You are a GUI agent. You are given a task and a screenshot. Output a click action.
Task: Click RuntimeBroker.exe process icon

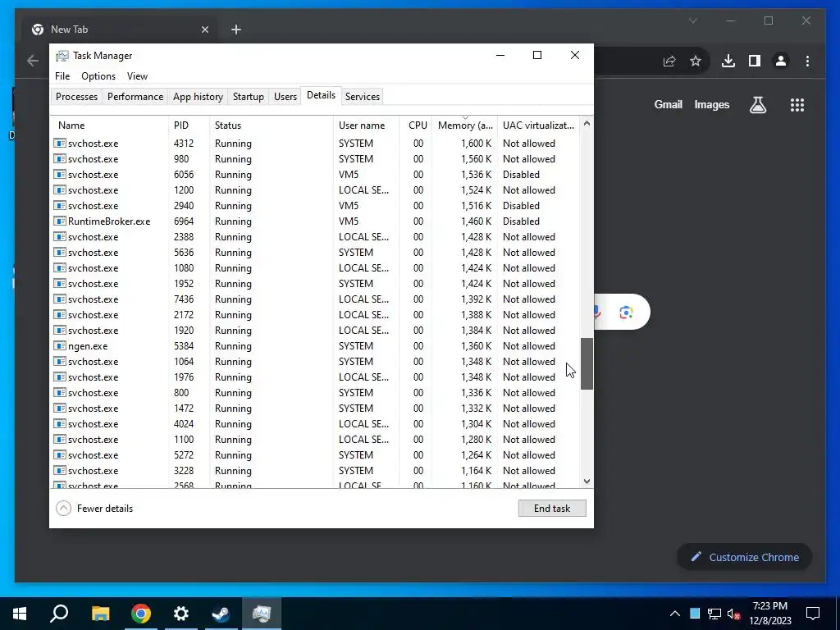(x=60, y=221)
